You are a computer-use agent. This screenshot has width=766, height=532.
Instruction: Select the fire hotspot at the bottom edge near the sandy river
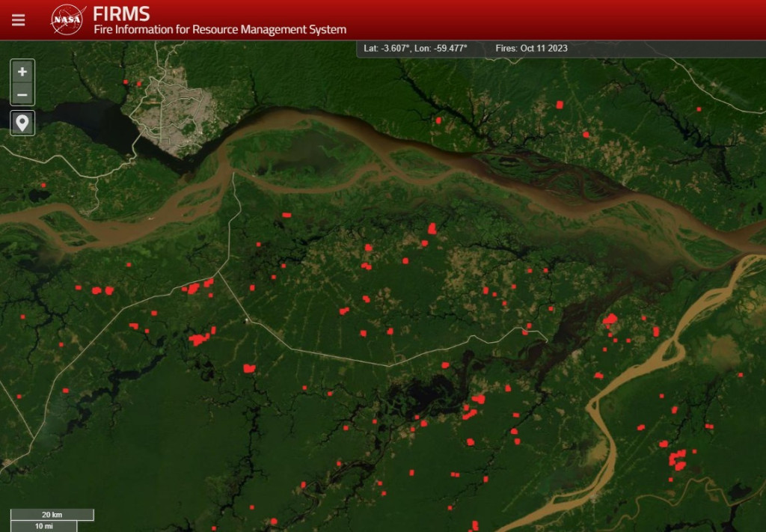(x=475, y=525)
